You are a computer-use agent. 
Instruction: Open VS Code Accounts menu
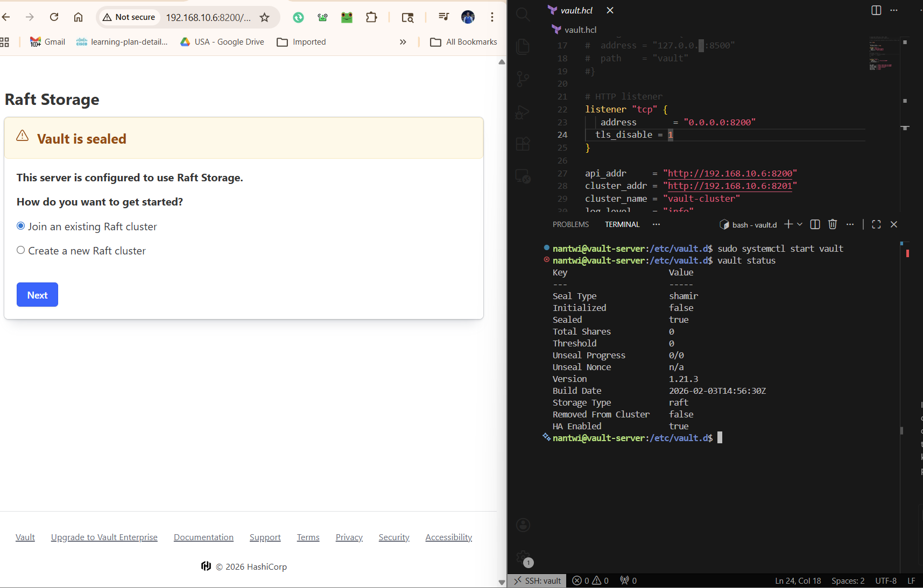point(523,525)
